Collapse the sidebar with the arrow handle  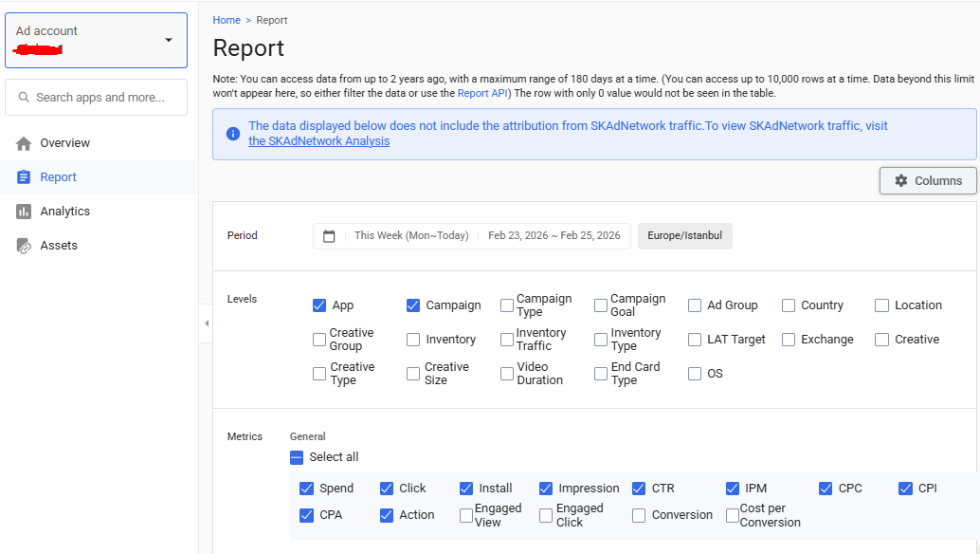coord(207,323)
